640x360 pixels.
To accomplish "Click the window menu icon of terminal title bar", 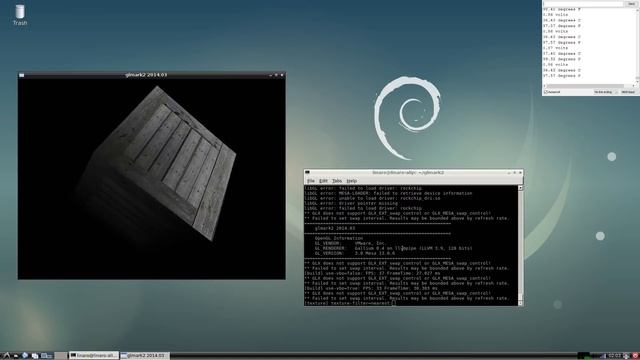I will [x=307, y=173].
